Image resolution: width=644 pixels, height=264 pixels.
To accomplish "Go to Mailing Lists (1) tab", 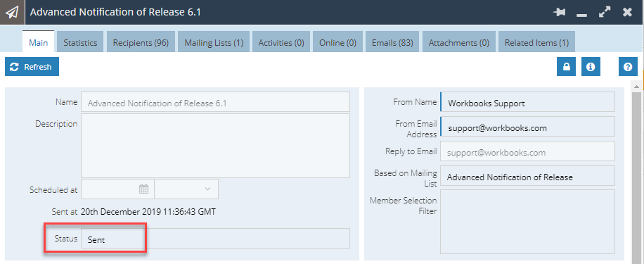I will [214, 42].
